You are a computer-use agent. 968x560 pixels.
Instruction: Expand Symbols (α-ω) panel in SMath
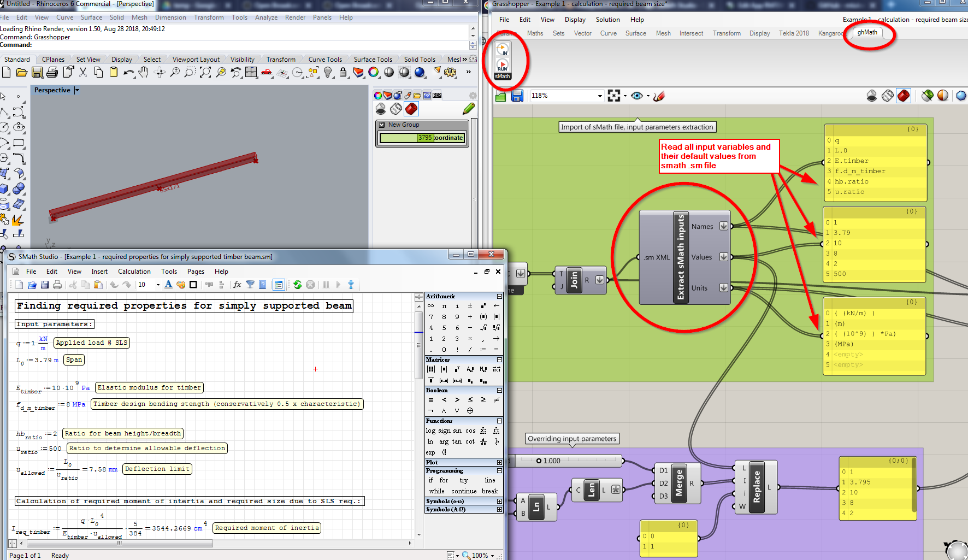(499, 501)
